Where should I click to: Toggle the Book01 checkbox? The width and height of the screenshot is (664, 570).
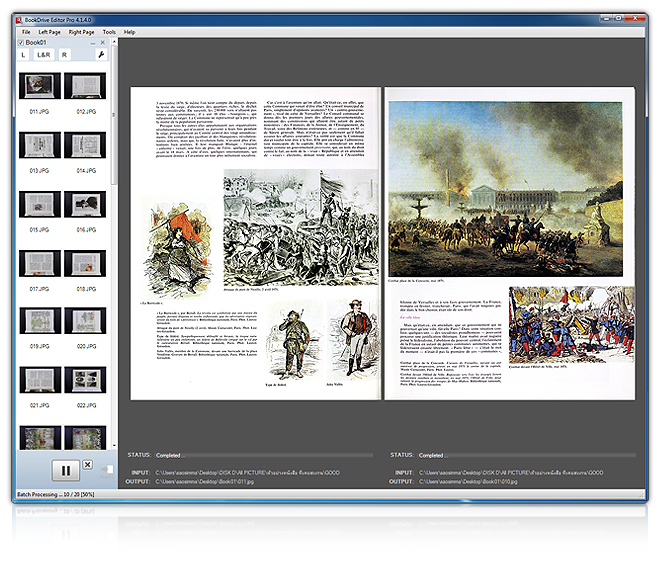pyautogui.click(x=21, y=43)
